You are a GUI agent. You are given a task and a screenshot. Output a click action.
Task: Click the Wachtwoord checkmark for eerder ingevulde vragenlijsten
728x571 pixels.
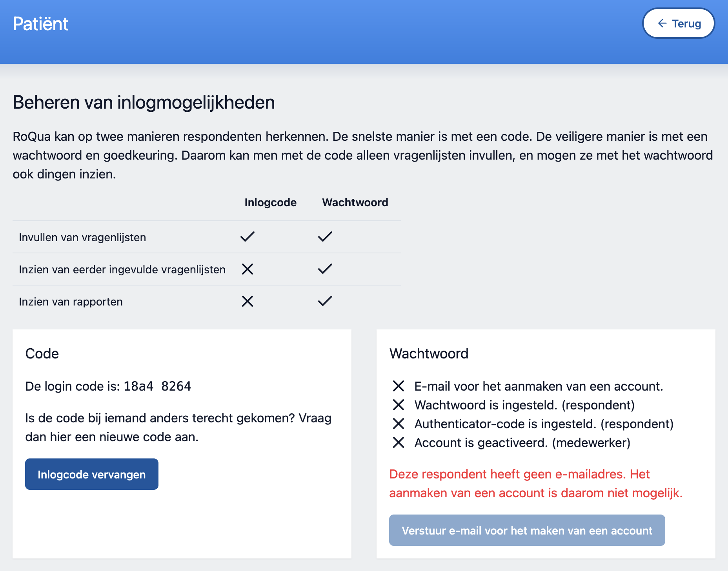tap(325, 269)
